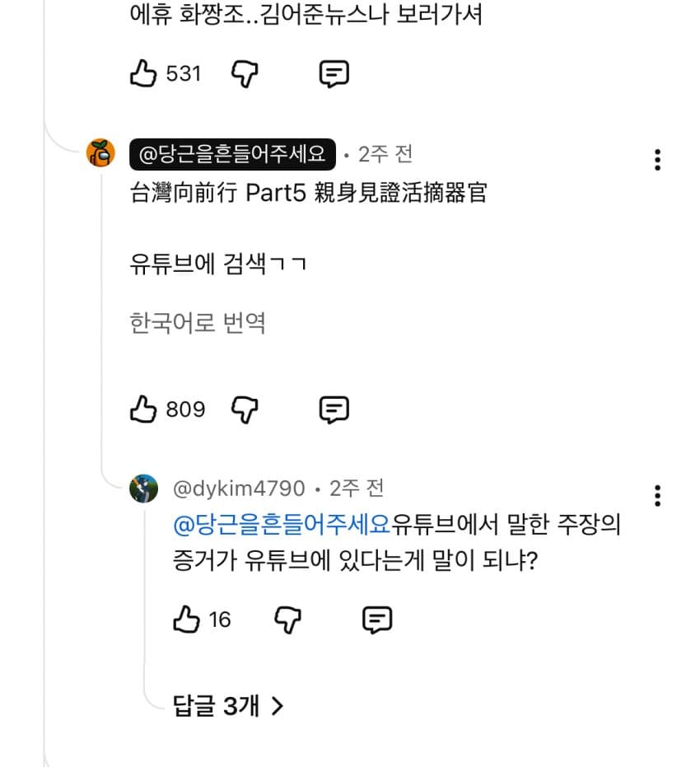The image size is (700, 767).
Task: Open the @당근을흔들어주세요 channel name badge
Action: 232,154
